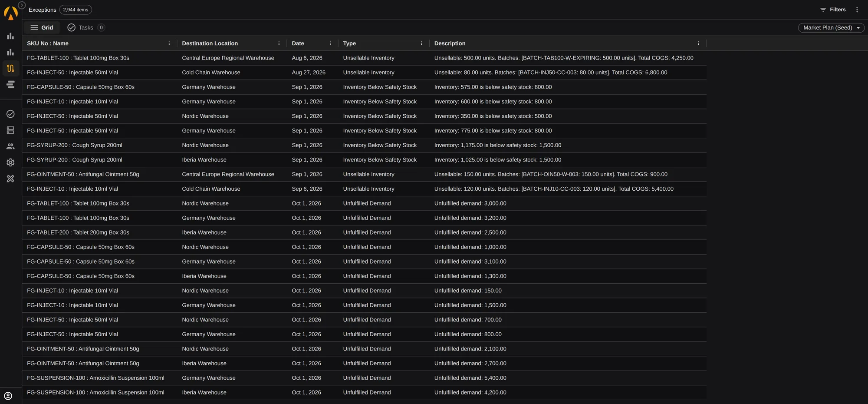This screenshot has height=404, width=868.
Task: Open the users sidebar icon
Action: tap(10, 146)
